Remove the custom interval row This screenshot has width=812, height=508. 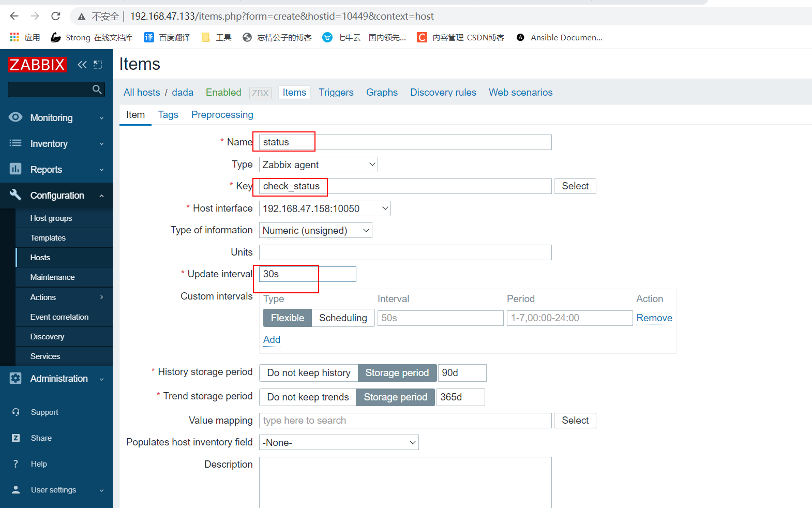pos(654,318)
